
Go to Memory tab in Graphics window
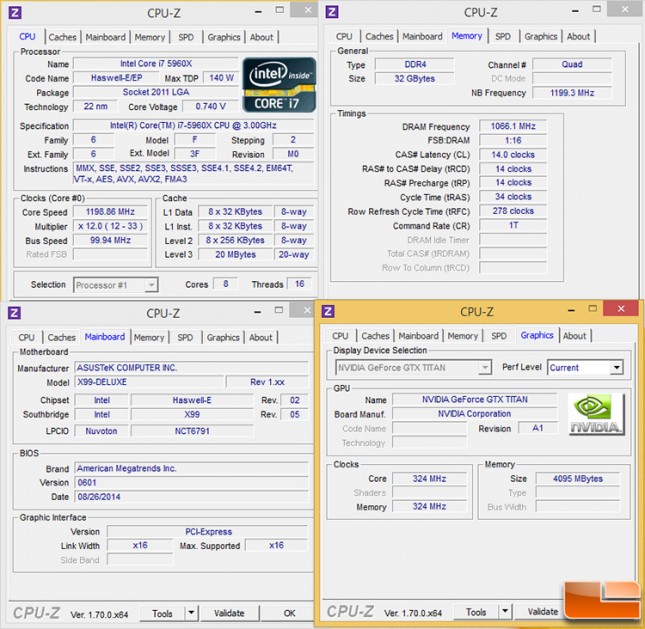[463, 336]
